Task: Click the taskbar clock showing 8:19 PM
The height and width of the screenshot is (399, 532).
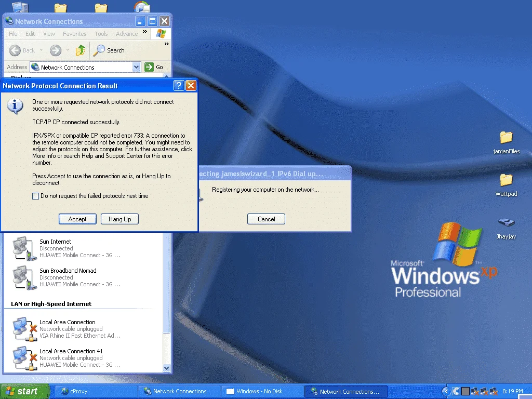Action: [x=512, y=391]
